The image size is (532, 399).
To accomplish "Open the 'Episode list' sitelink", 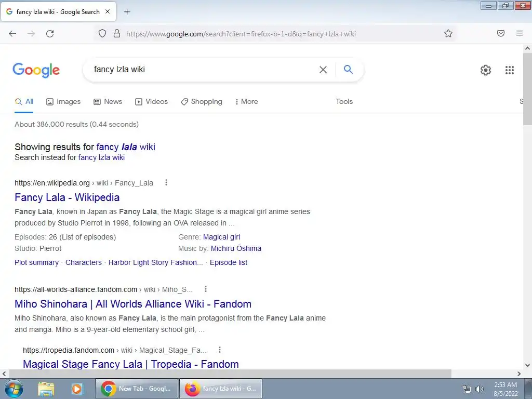I will tap(229, 262).
